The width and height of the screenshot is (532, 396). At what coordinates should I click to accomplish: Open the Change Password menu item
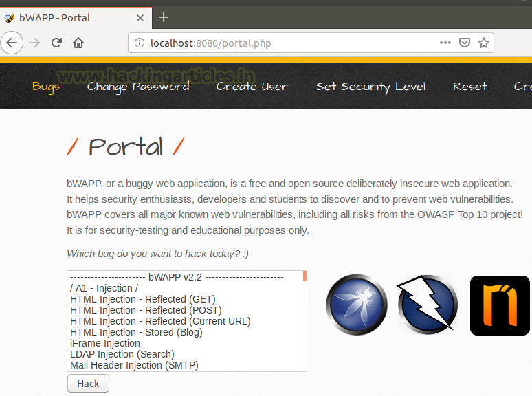(138, 86)
